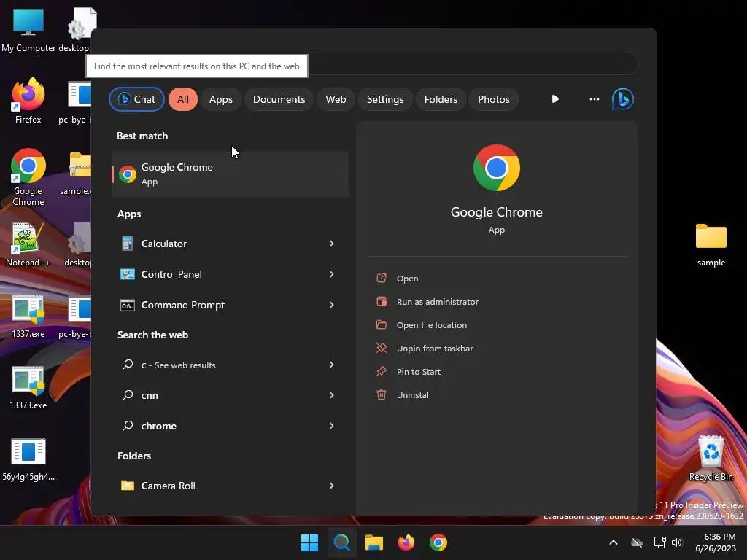This screenshot has width=747, height=560.
Task: Click the Command Prompt icon
Action: (127, 306)
